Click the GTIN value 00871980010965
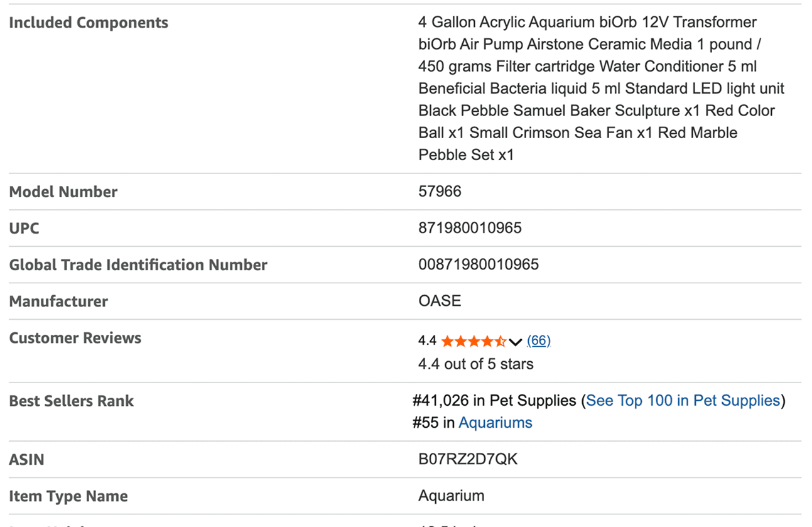812x527 pixels. (479, 264)
